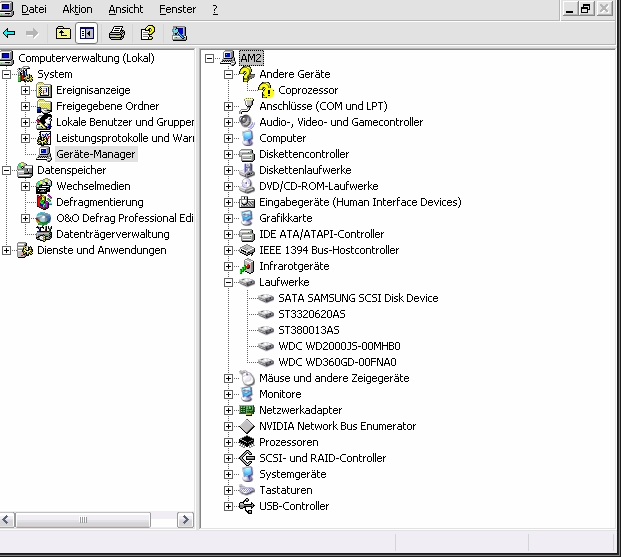This screenshot has width=621, height=557.
Task: Expand IEEE 1394 Bus-Hostcontroller category
Action: click(229, 250)
